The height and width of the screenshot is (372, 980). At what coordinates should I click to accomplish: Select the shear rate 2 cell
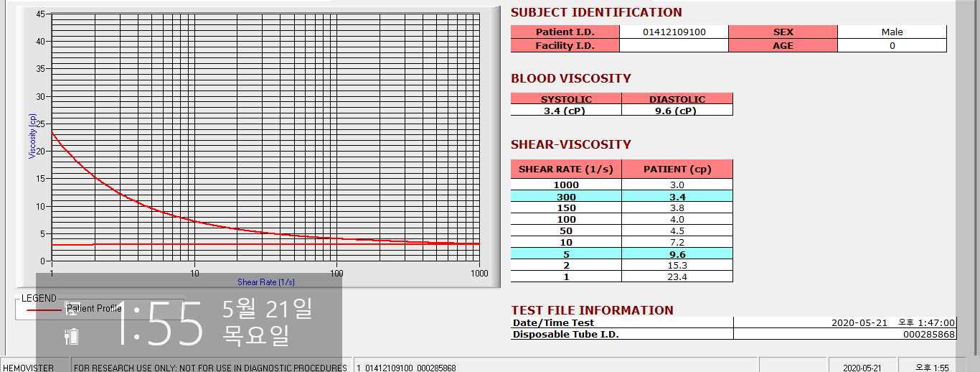click(566, 265)
